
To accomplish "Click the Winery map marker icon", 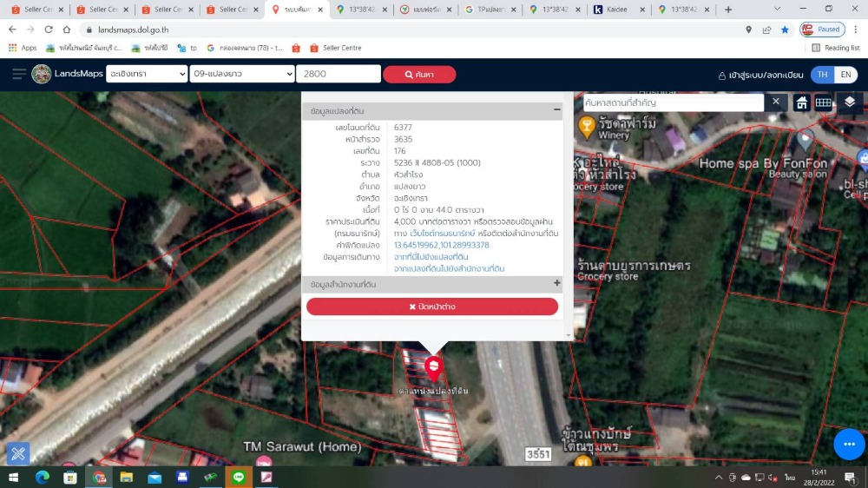I will [x=586, y=127].
